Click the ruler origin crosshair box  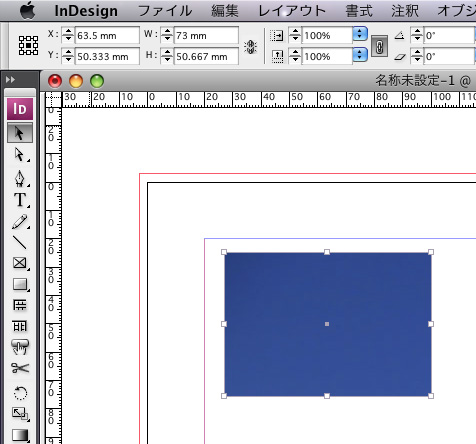pos(53,100)
